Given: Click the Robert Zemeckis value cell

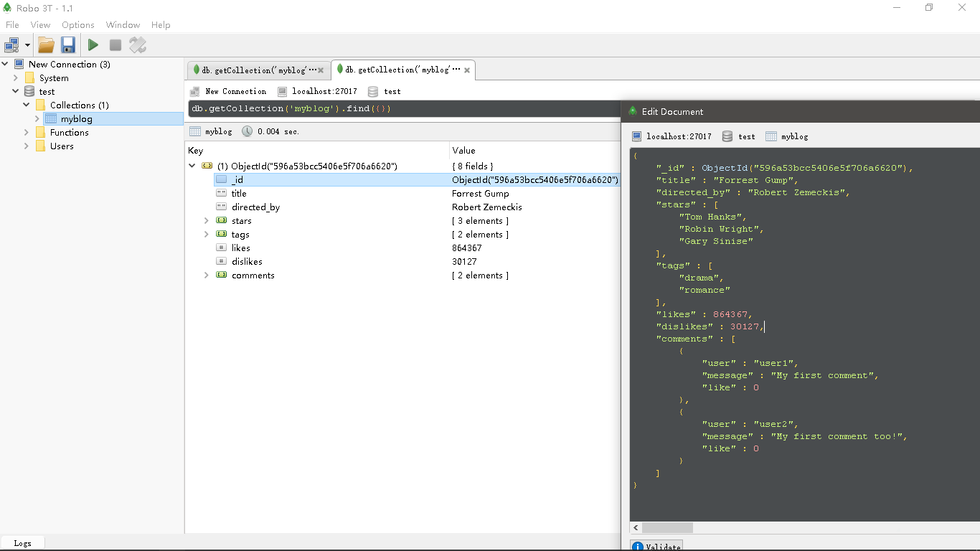Looking at the screenshot, I should pos(487,207).
